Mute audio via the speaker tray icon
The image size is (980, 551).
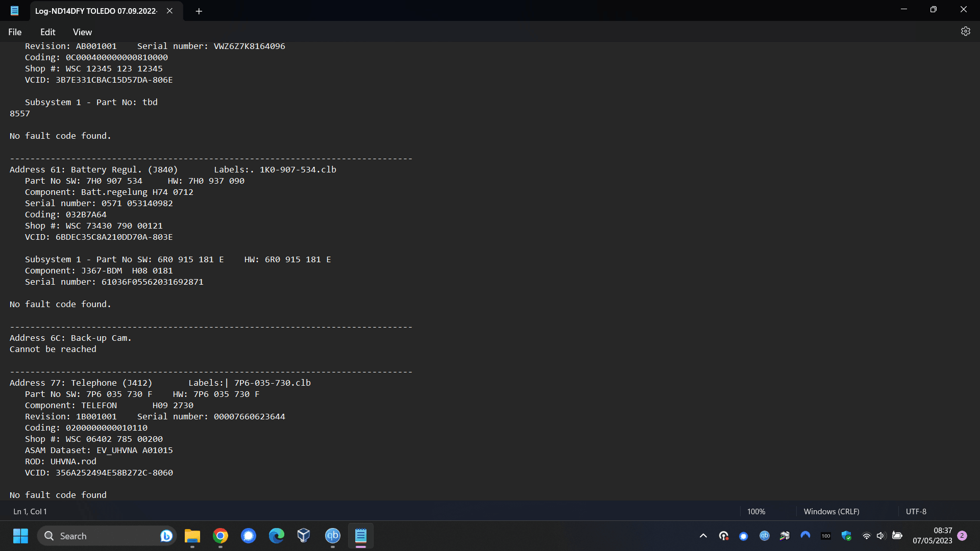[881, 536]
